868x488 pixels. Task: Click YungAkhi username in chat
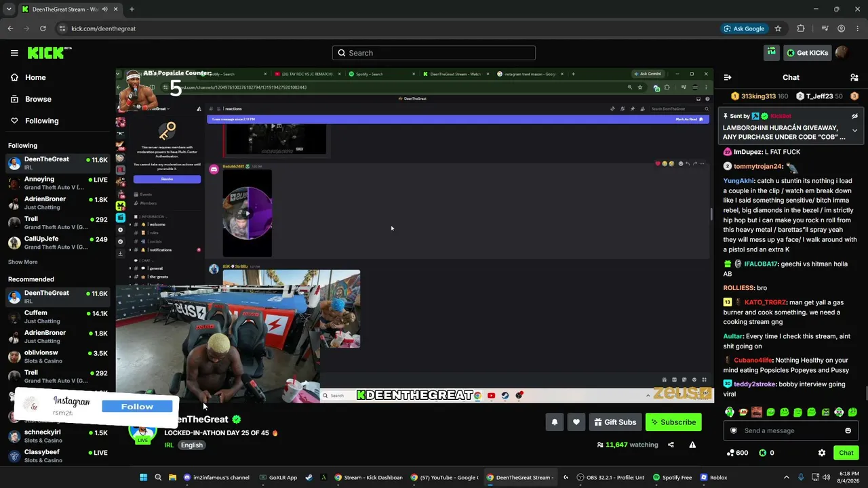(x=738, y=181)
